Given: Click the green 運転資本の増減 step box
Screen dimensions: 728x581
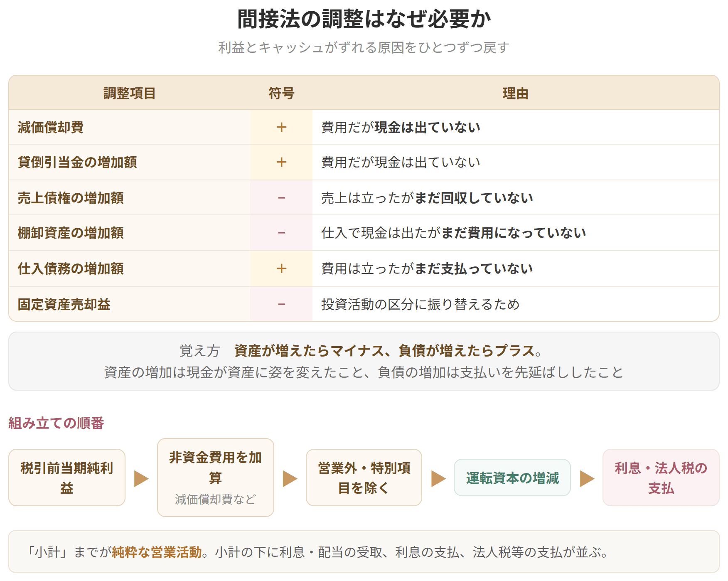Looking at the screenshot, I should (x=512, y=478).
